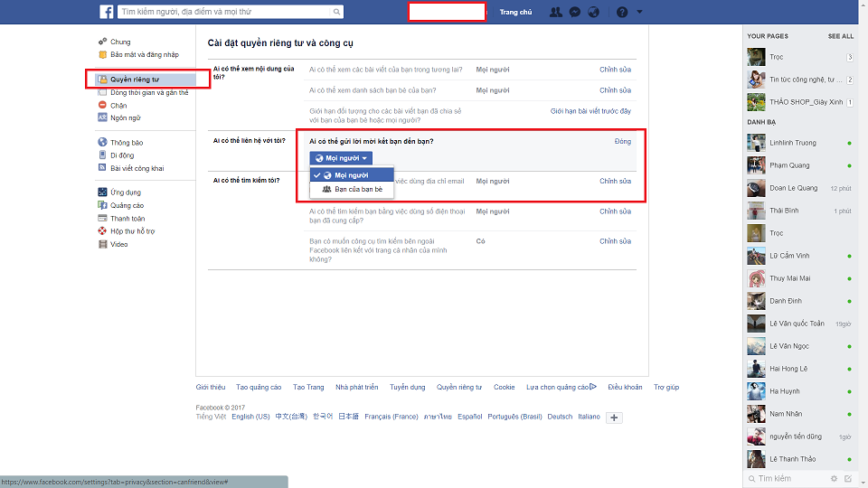Image resolution: width=868 pixels, height=488 pixels.
Task: Click SEE ALL pages link
Action: 840,36
